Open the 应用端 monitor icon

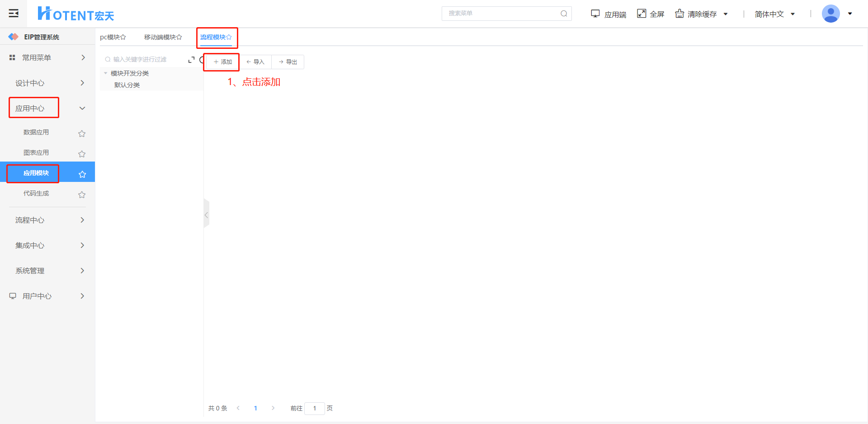(x=595, y=14)
